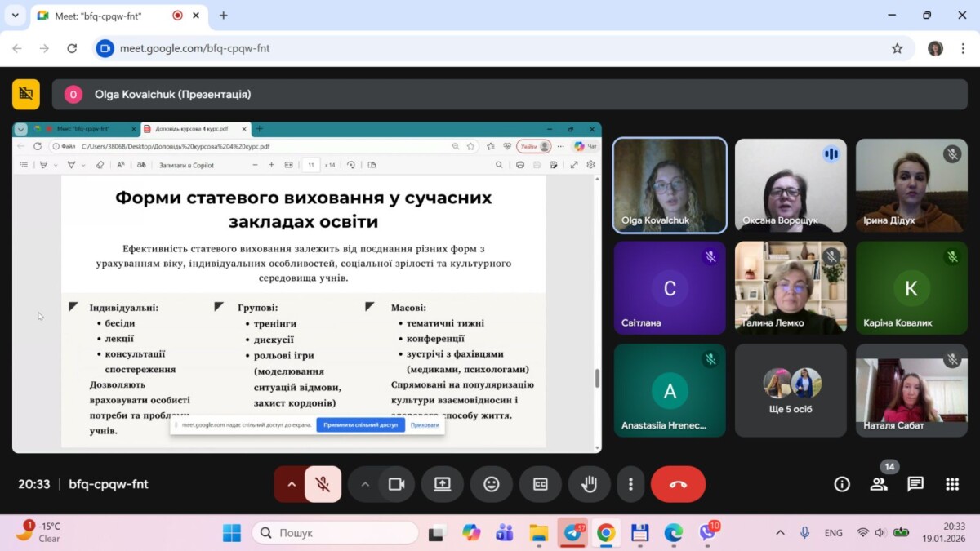Click the "Ще 5 осіб" participants tile
The image size is (980, 551).
click(791, 390)
